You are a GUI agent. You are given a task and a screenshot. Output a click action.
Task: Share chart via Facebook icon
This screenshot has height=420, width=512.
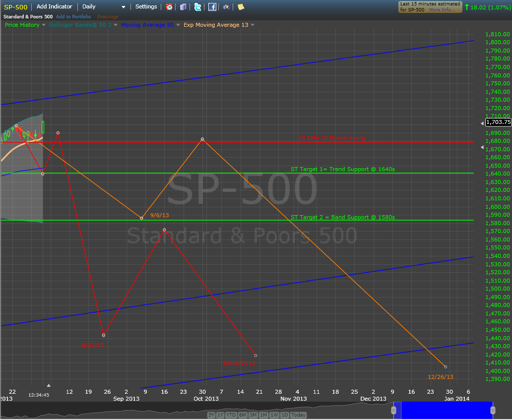point(212,7)
